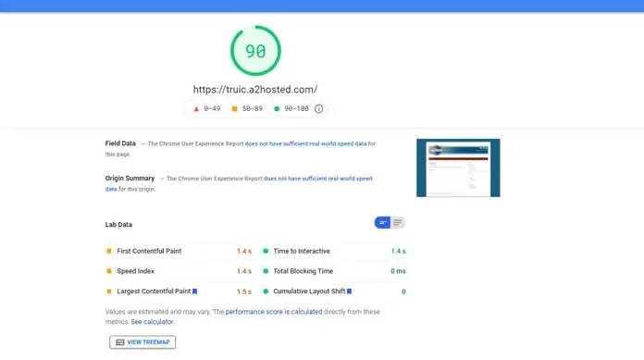This screenshot has width=644, height=360.
Task: Open 'performance score is calculated' link
Action: [x=274, y=312]
